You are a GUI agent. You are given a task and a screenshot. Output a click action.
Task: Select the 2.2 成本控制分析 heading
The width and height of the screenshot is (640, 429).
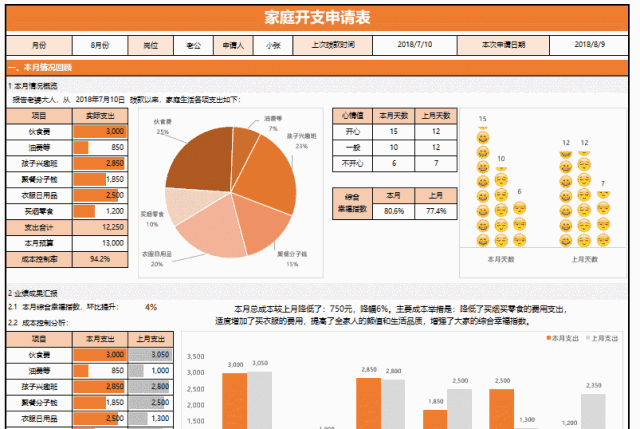pyautogui.click(x=38, y=322)
